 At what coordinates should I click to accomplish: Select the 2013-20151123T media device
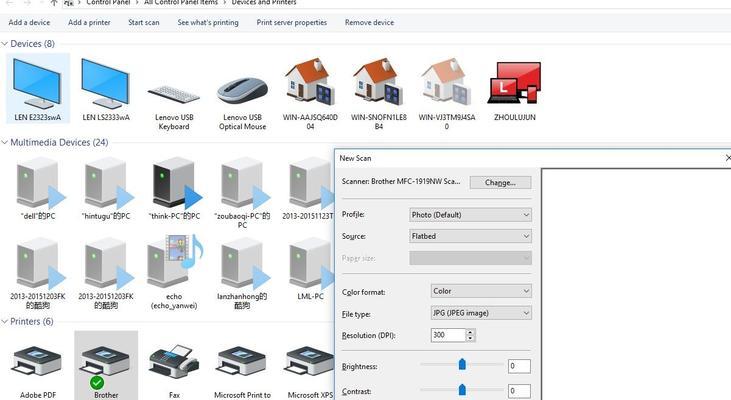point(308,189)
